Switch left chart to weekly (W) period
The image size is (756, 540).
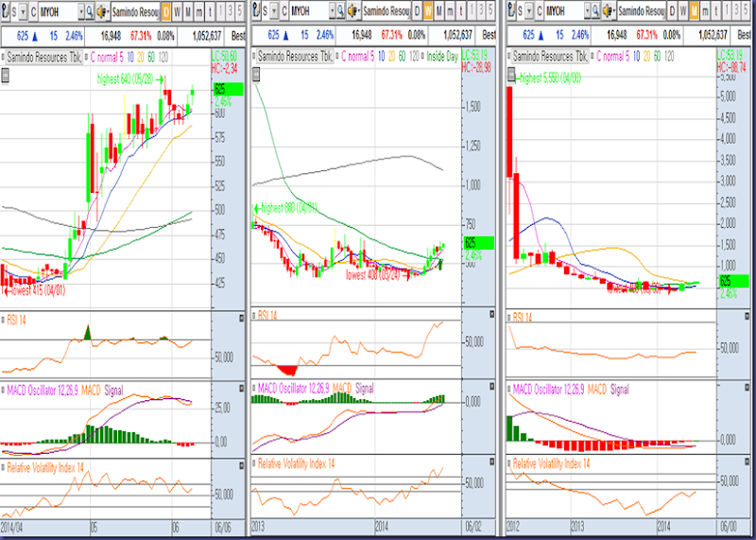(x=180, y=11)
